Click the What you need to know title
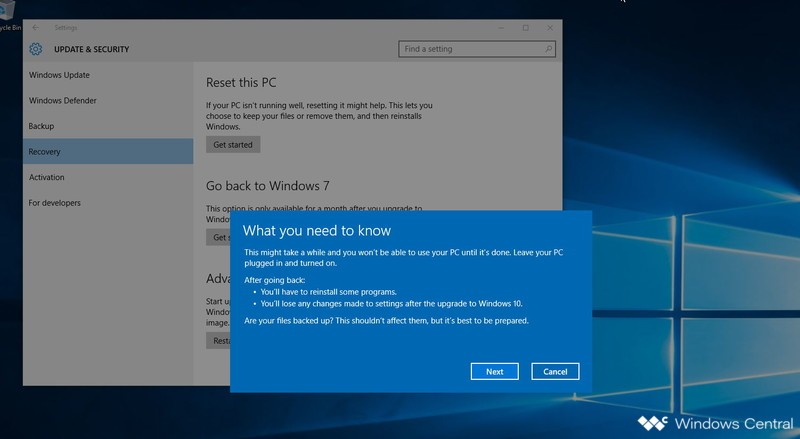800x439 pixels. point(317,231)
